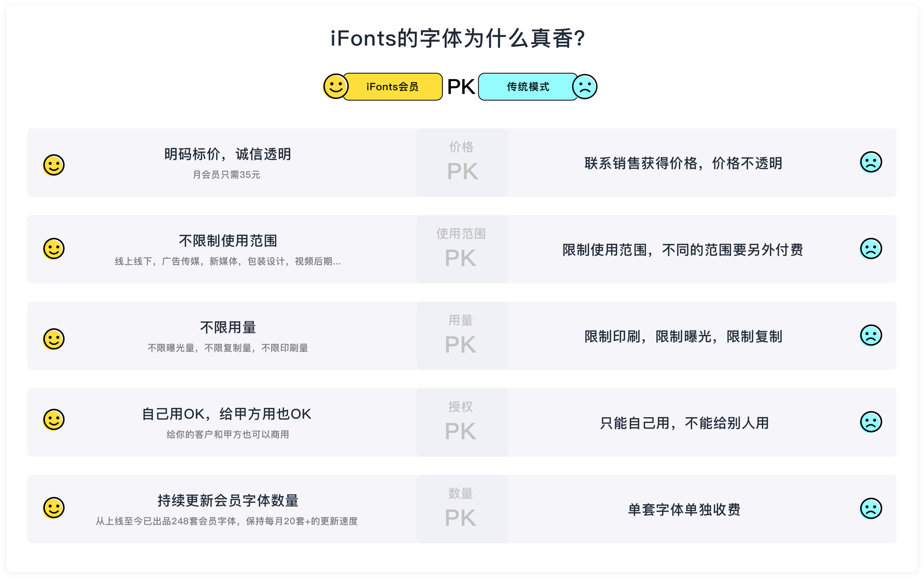Click the 使用范围 PK center cell

click(x=462, y=249)
